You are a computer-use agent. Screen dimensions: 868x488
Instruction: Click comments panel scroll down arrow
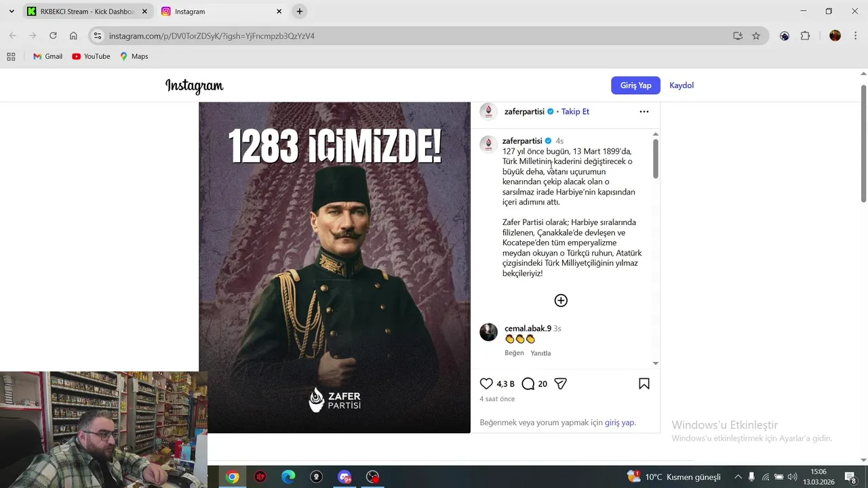coord(655,363)
